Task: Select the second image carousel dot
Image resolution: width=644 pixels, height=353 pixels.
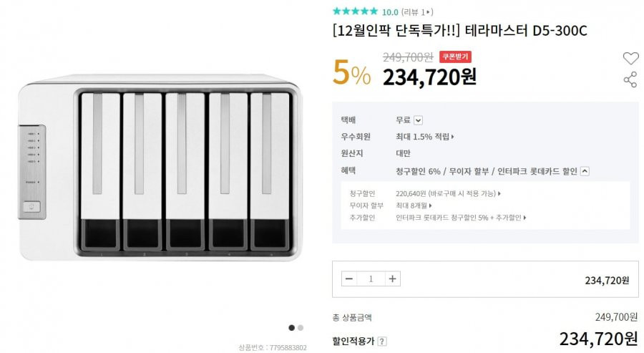Action: [x=301, y=327]
